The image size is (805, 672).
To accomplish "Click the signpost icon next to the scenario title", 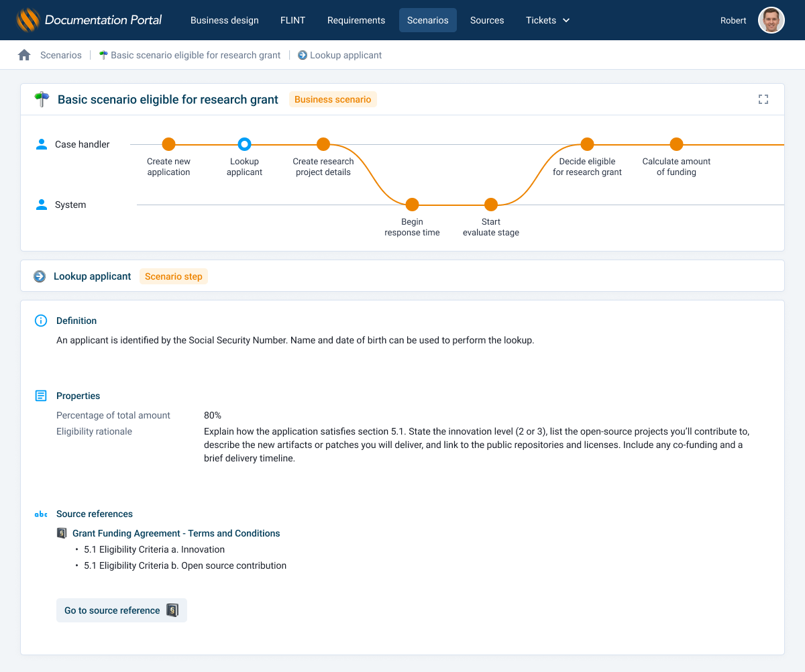I will point(41,99).
